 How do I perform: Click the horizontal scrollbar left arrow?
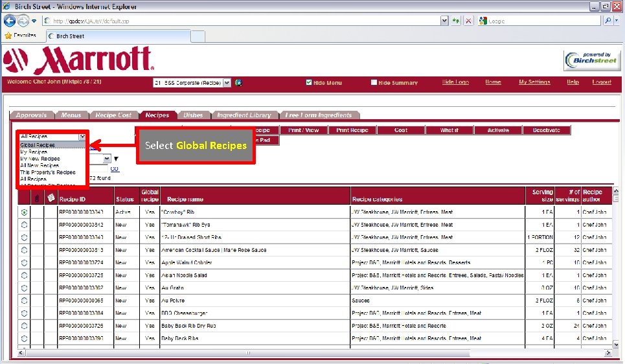[21, 353]
